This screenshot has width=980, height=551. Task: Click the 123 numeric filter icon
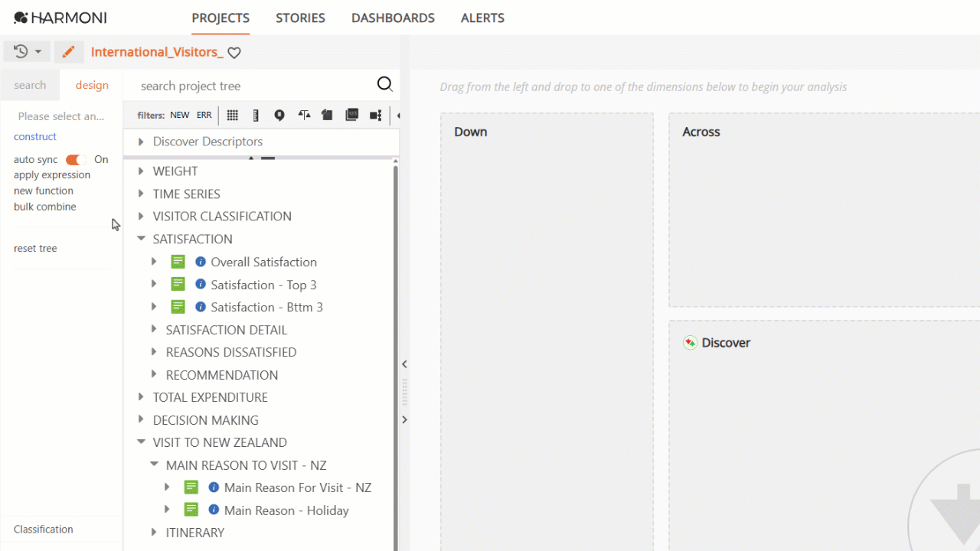(x=352, y=116)
